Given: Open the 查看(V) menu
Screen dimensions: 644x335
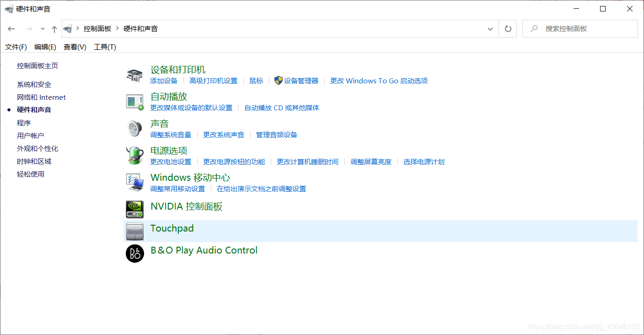Looking at the screenshot, I should click(x=75, y=47).
